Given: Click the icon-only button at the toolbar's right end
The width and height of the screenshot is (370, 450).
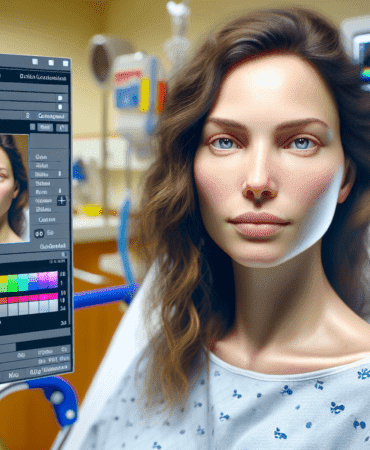Looking at the screenshot, I should coord(62,128).
